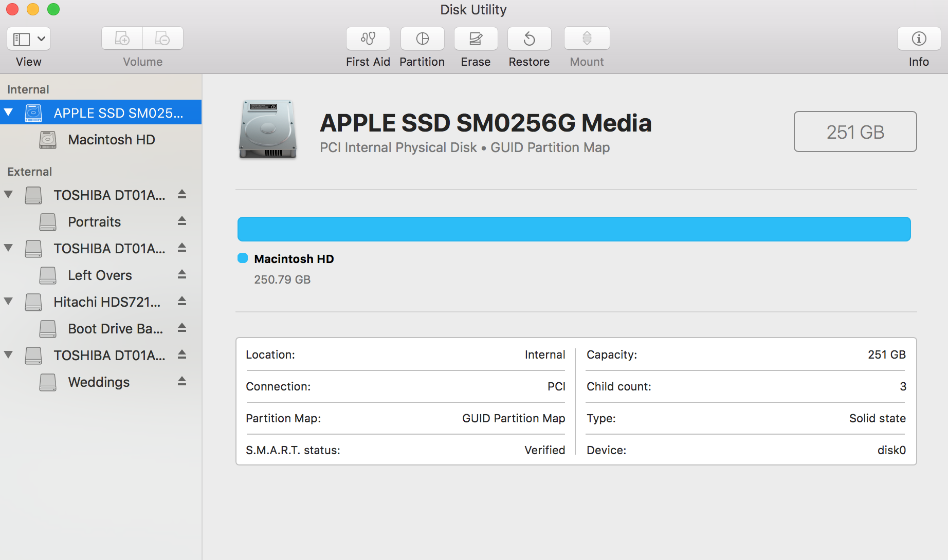Eject the Hitachi HDS721 disk
This screenshot has width=948, height=560.
coord(182,301)
